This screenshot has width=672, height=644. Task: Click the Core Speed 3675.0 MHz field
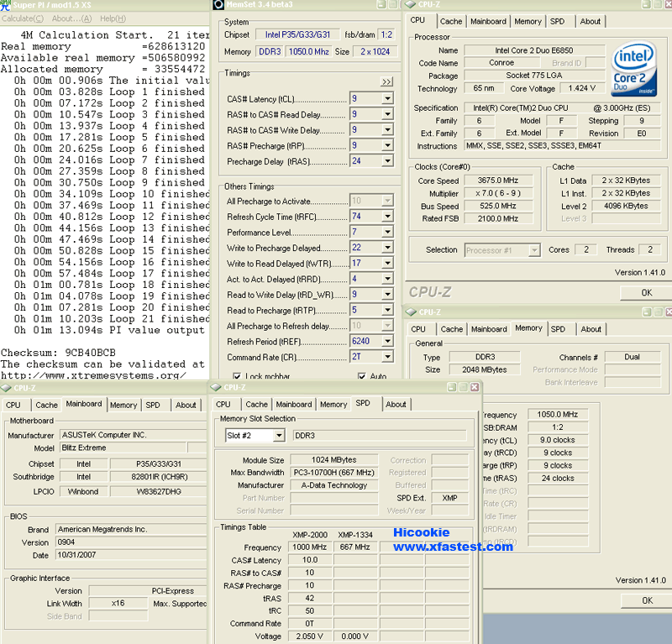(498, 181)
